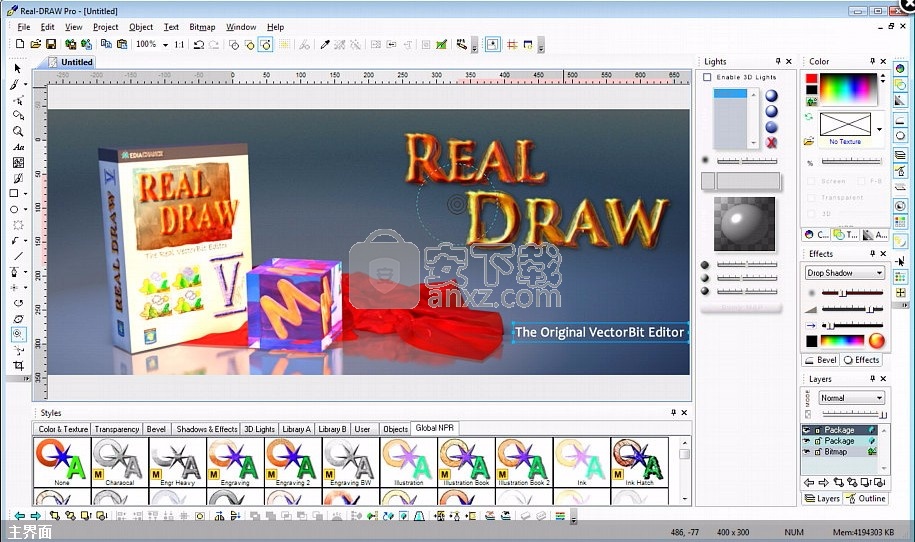915x542 pixels.
Task: Expand the ellipse tool flyout arrow
Action: click(26, 209)
